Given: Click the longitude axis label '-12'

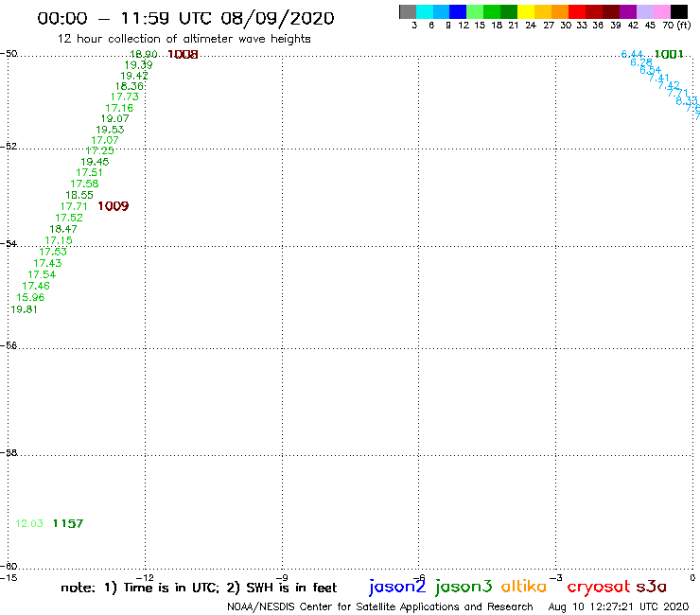Looking at the screenshot, I should tap(145, 578).
